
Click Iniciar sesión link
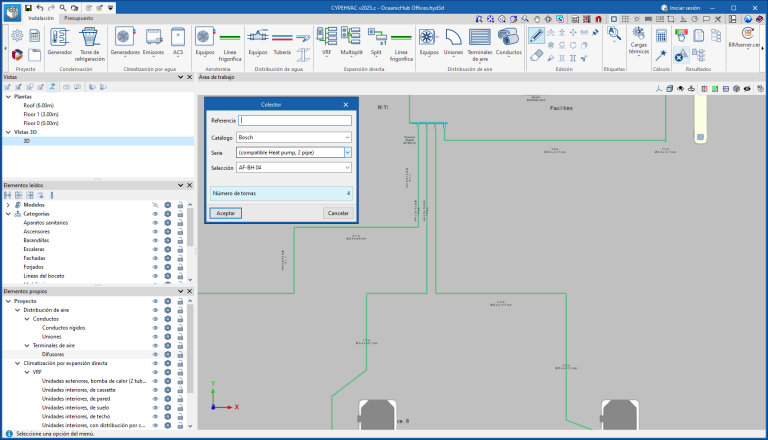[x=680, y=8]
